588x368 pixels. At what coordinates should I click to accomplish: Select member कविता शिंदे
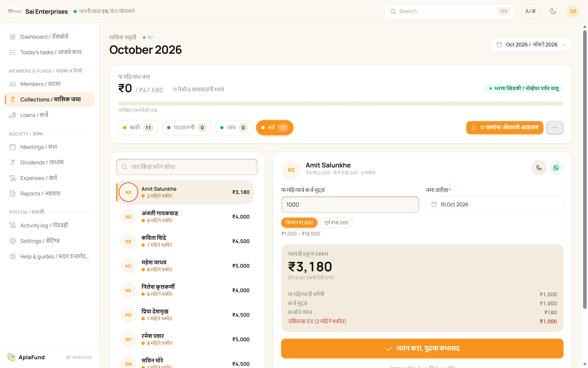click(x=185, y=241)
